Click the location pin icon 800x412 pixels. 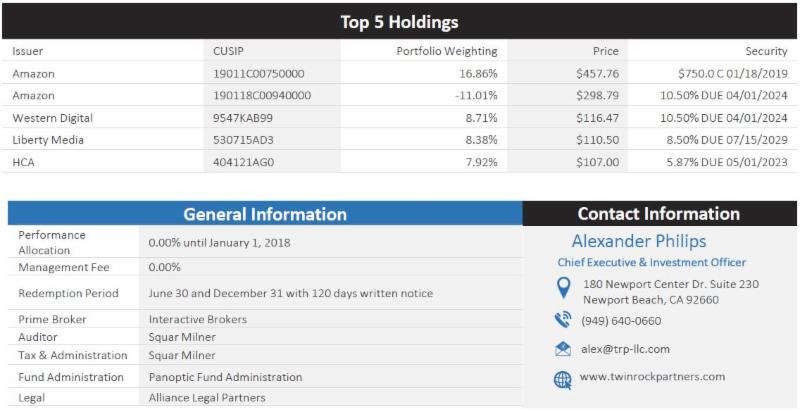click(x=563, y=290)
